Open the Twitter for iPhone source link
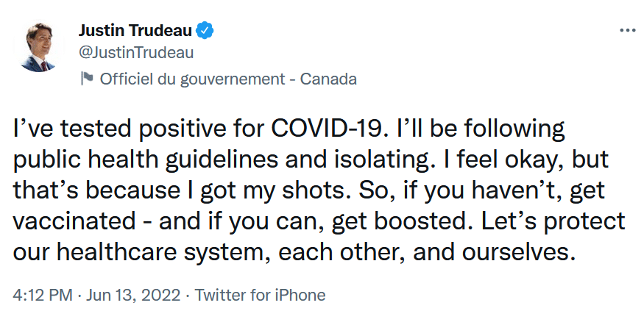The height and width of the screenshot is (322, 644). [x=260, y=296]
